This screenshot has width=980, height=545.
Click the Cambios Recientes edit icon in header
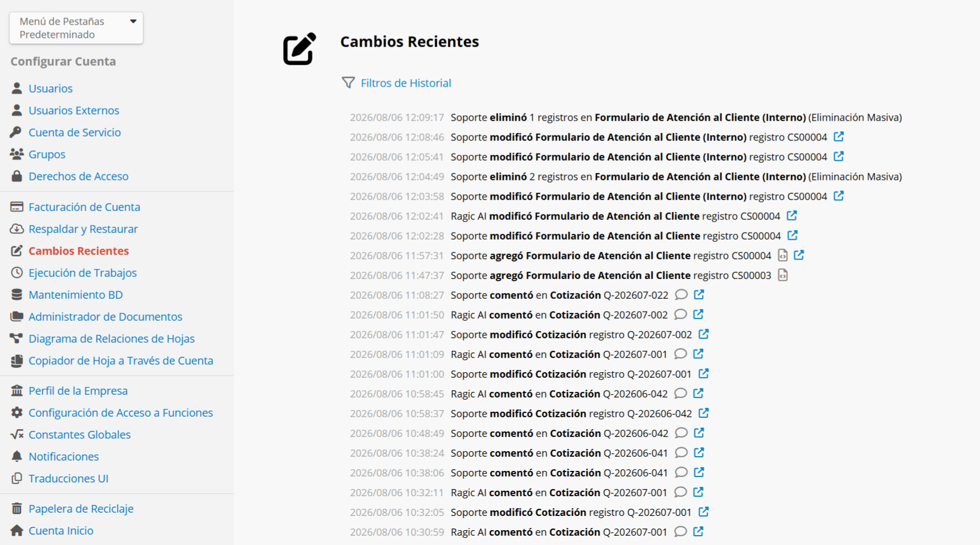[x=300, y=49]
